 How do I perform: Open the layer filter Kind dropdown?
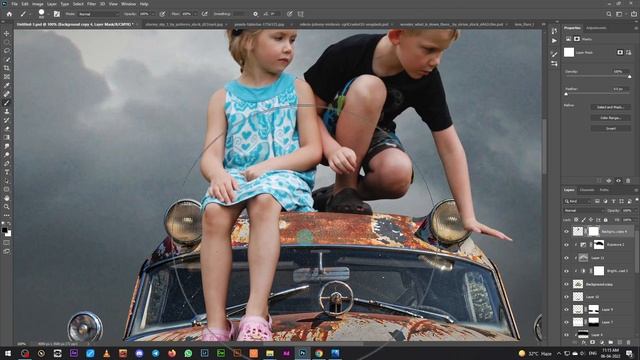click(578, 201)
